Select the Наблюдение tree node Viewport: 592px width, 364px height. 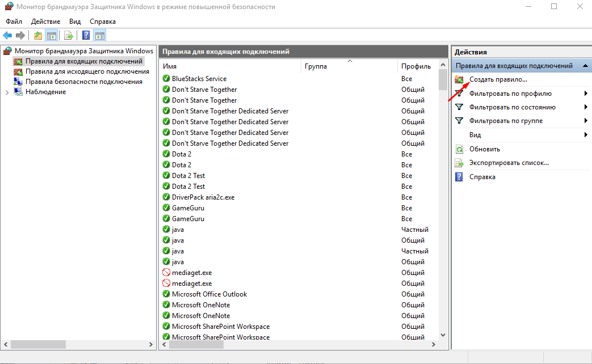45,92
